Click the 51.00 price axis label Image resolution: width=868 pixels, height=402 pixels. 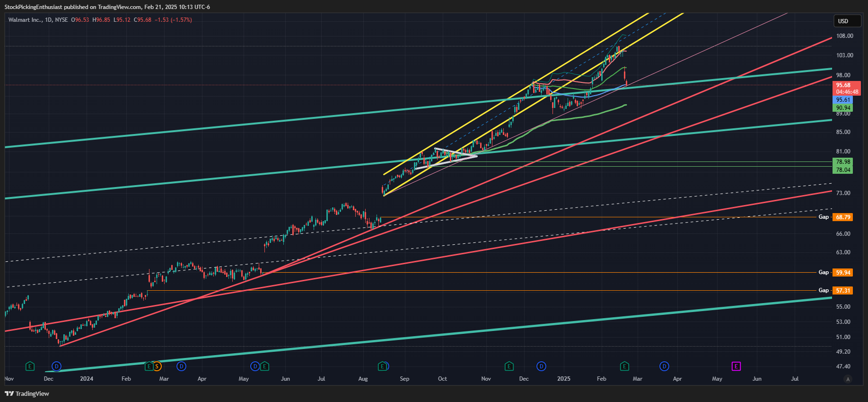(843, 337)
